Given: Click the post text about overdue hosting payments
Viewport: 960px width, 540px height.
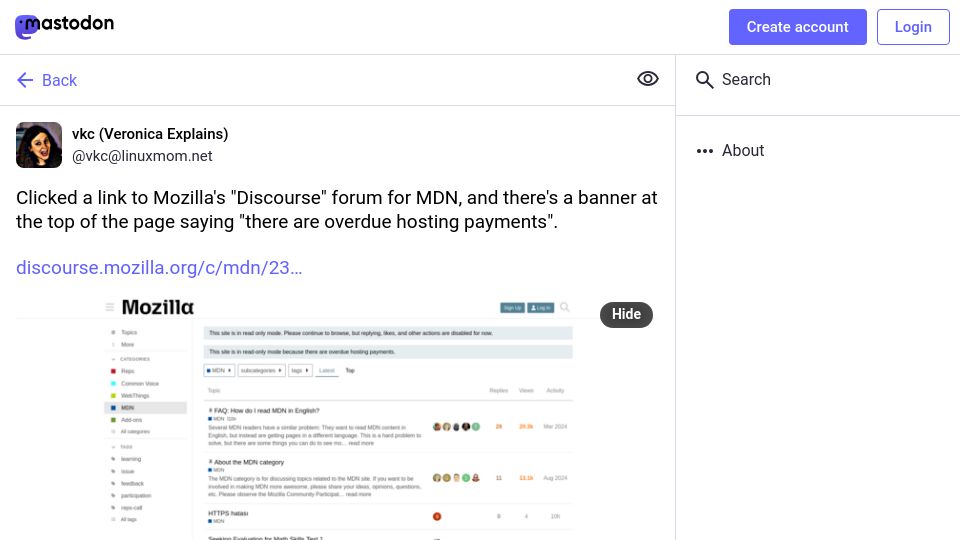Looking at the screenshot, I should [x=337, y=209].
